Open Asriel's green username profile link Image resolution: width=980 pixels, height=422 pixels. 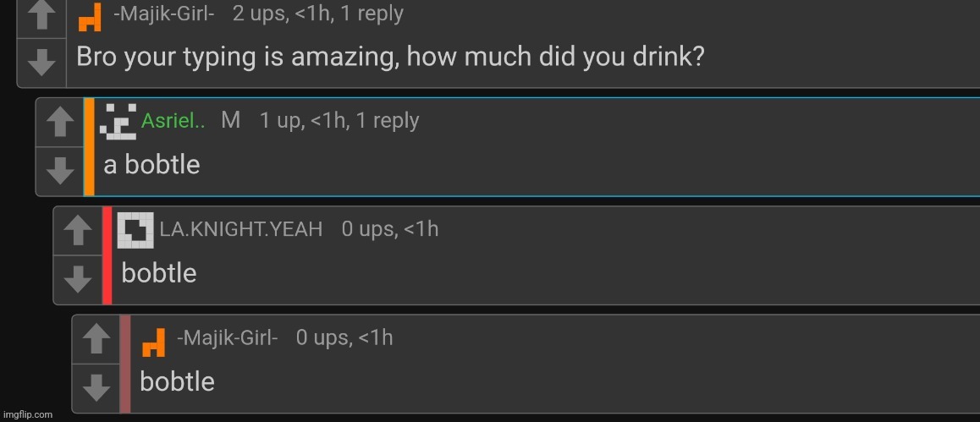point(173,121)
